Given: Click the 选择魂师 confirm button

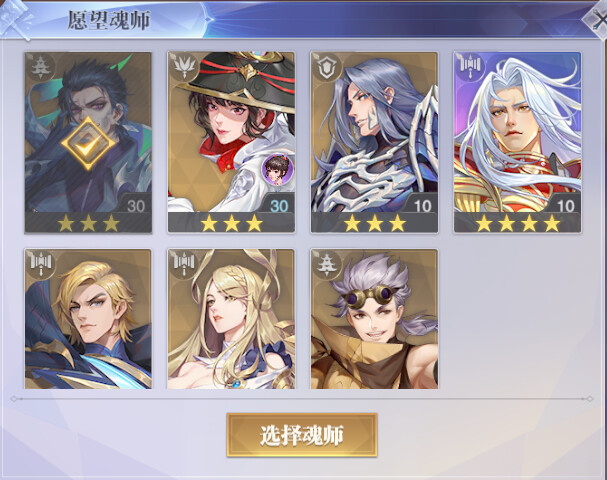Looking at the screenshot, I should click(302, 435).
